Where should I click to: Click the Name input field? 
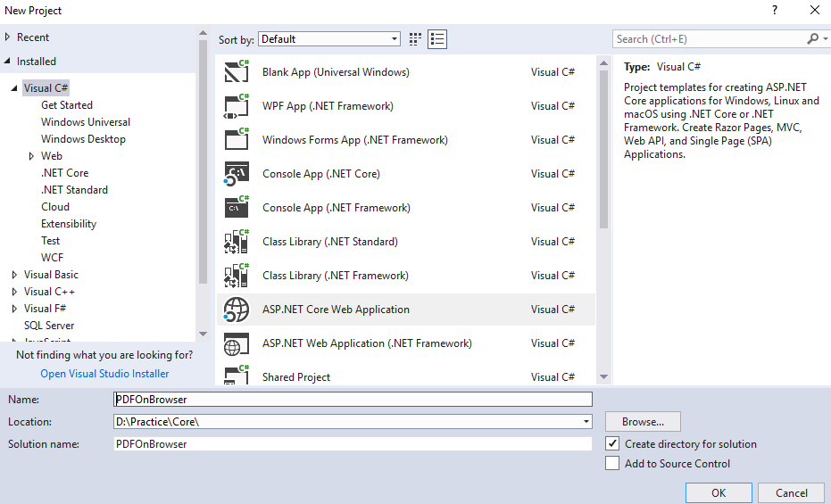click(353, 399)
